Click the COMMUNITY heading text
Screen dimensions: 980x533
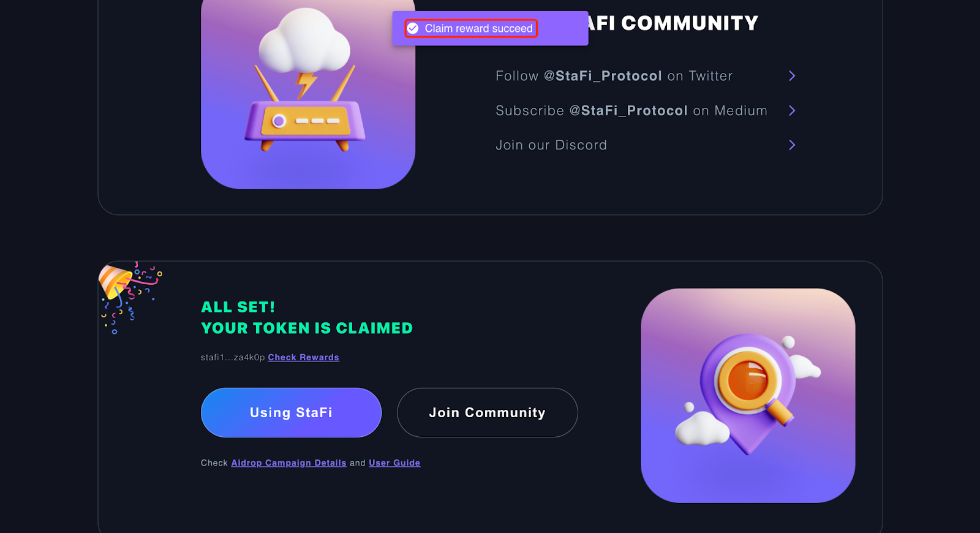coord(690,23)
